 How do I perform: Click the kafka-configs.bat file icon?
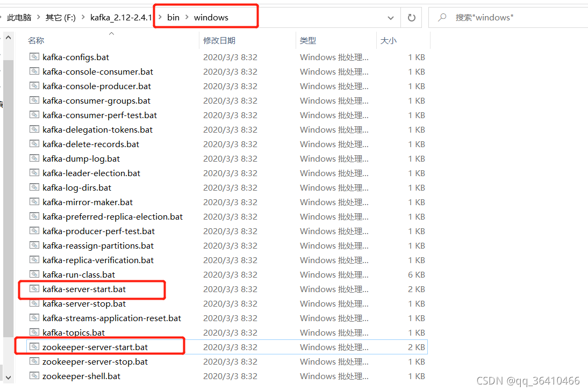pyautogui.click(x=34, y=57)
